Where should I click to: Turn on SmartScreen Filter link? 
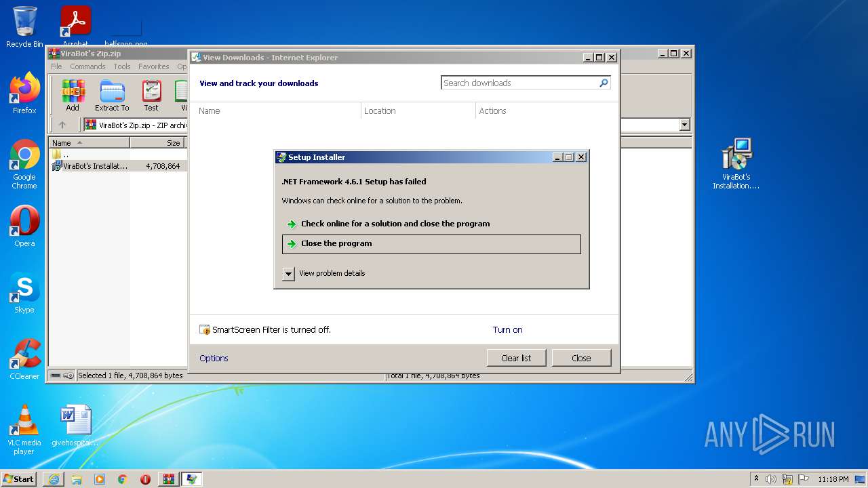[x=507, y=330]
